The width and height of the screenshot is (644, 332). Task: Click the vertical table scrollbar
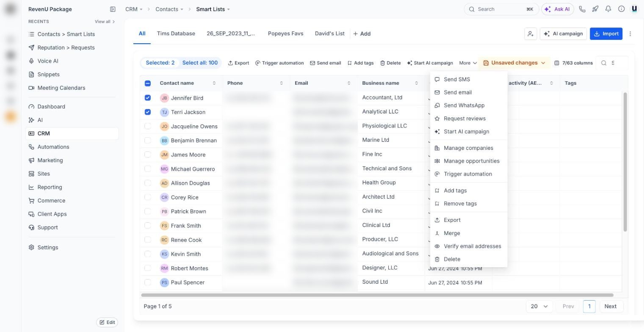(x=625, y=161)
